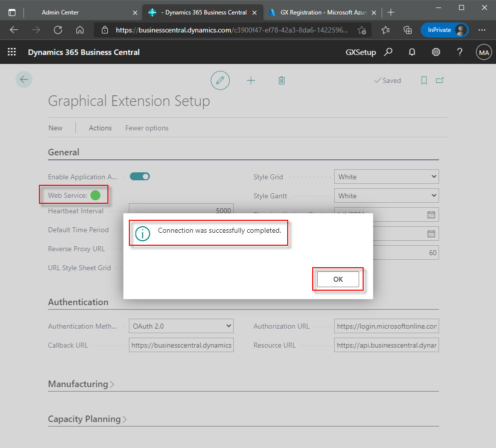Image resolution: width=496 pixels, height=448 pixels.
Task: Toggle Enable Application Area switch
Action: (x=140, y=176)
